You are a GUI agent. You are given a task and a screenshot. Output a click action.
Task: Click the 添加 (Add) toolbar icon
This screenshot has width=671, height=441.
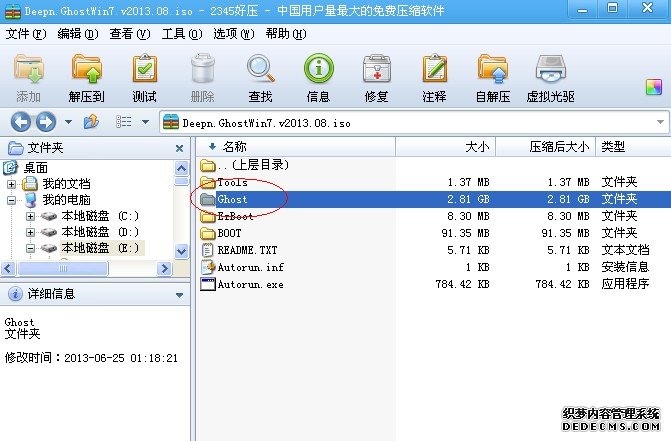[x=28, y=78]
